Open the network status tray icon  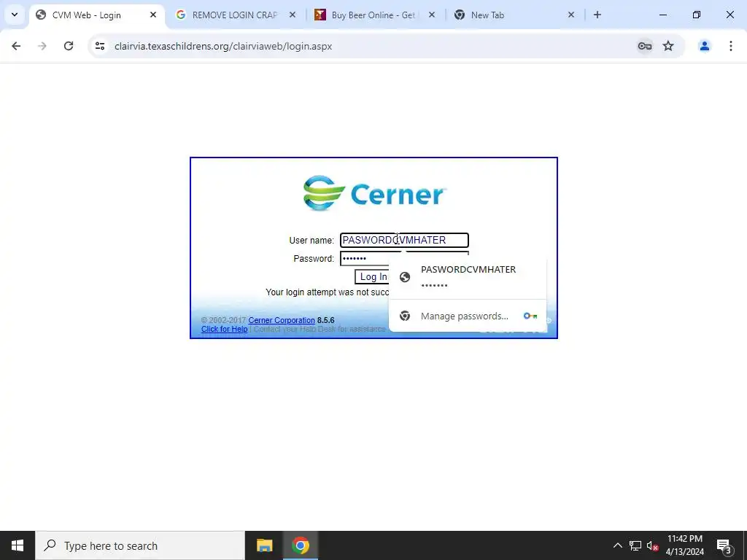point(635,545)
